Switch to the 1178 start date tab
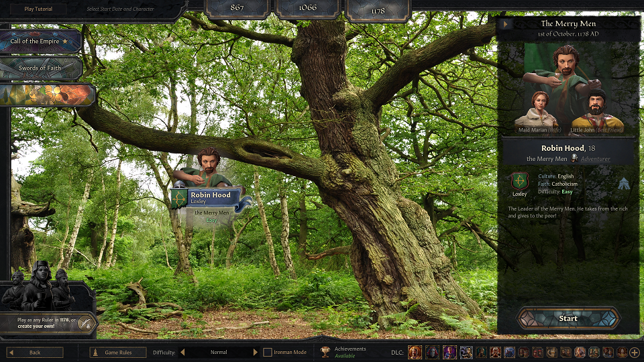Screen dimensions: 644x362 (378, 9)
